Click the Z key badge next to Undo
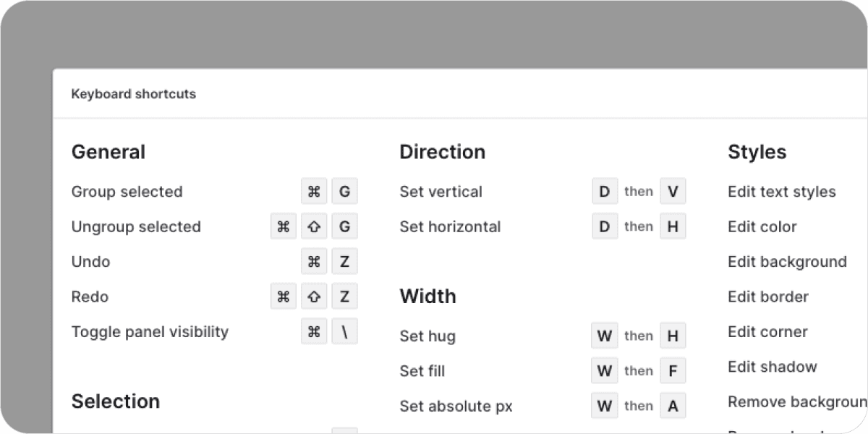The height and width of the screenshot is (434, 868). [344, 261]
